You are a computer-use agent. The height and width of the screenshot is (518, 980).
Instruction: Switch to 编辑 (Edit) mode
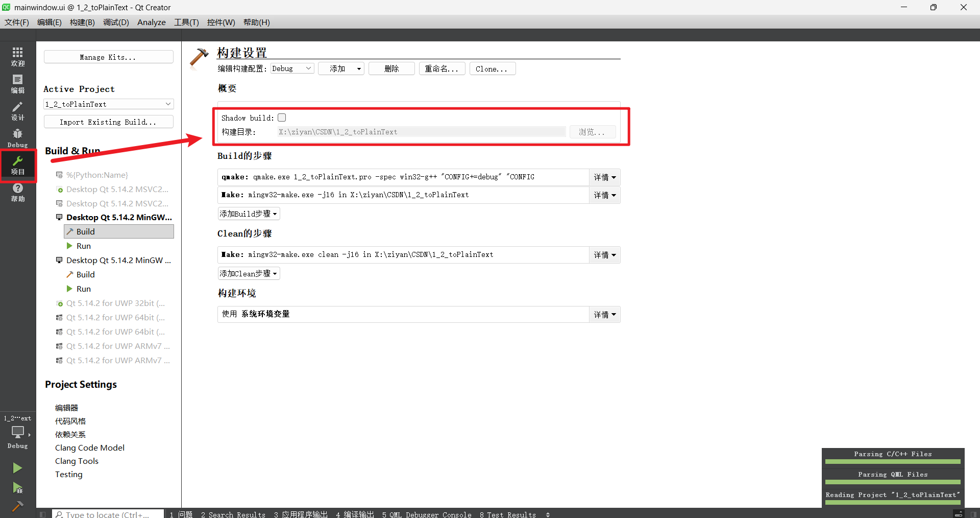pos(18,84)
